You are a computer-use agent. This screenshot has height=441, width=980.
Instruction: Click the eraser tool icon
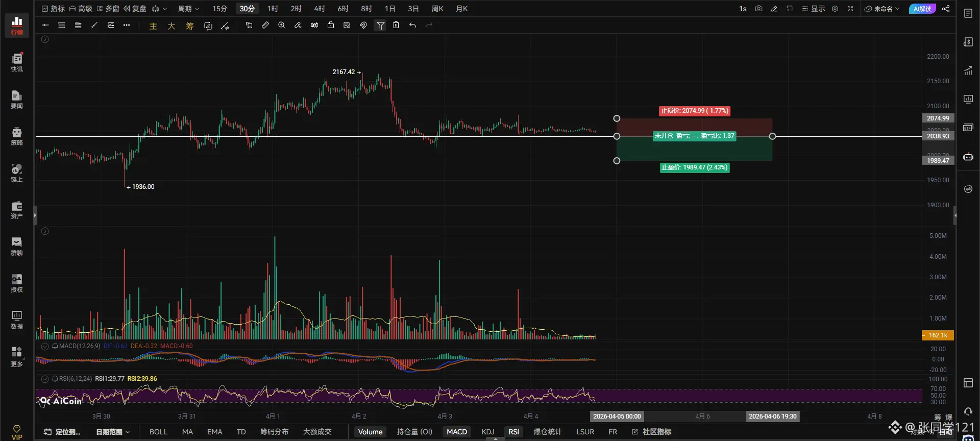tap(298, 25)
